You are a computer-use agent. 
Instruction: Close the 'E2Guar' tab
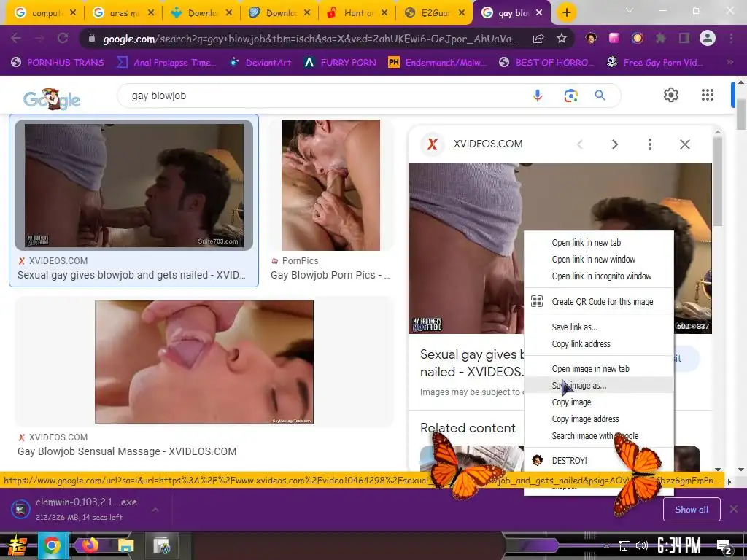tap(462, 13)
